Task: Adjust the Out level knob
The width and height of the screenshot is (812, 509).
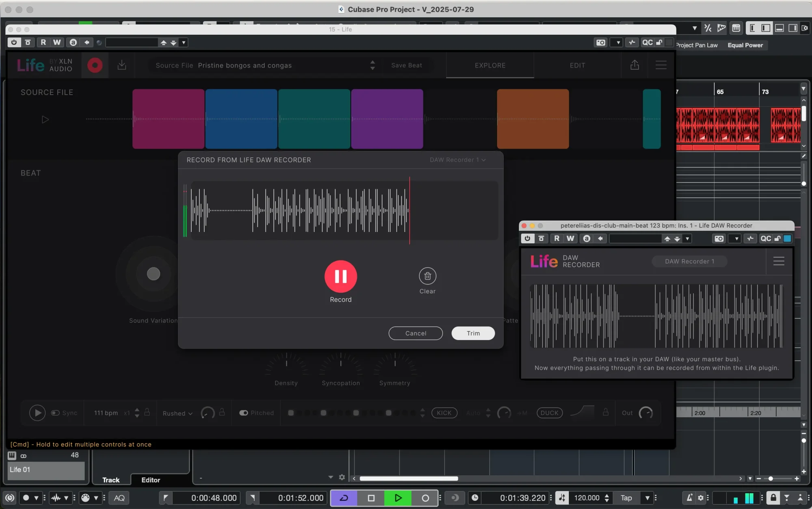Action: 646,413
